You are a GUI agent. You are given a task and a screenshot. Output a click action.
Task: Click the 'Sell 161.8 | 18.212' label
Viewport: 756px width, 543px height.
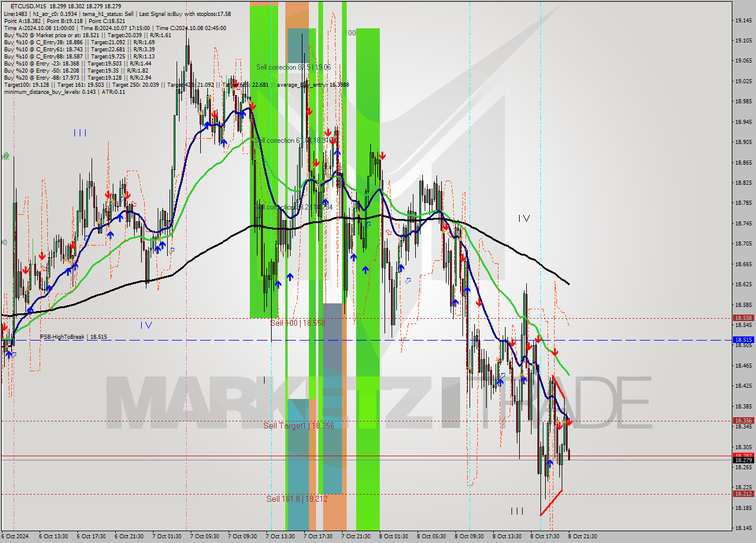click(x=297, y=499)
